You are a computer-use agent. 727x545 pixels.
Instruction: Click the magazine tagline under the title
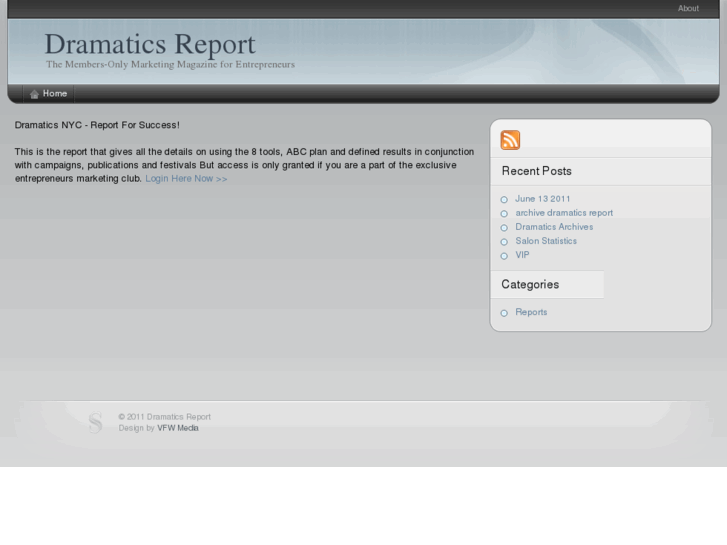[x=170, y=64]
